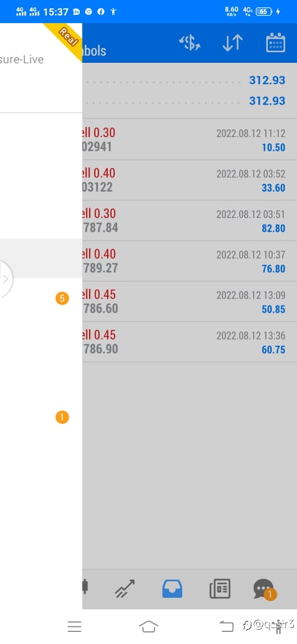Tap the currency exchange dollar icon
This screenshot has width=297, height=644.
[x=190, y=43]
